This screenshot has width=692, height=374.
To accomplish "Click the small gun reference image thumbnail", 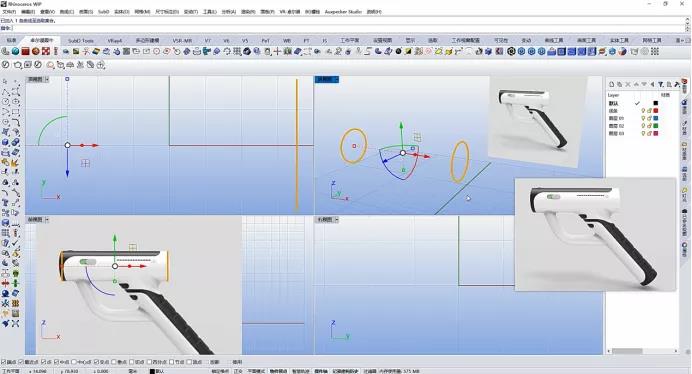I will pos(538,122).
